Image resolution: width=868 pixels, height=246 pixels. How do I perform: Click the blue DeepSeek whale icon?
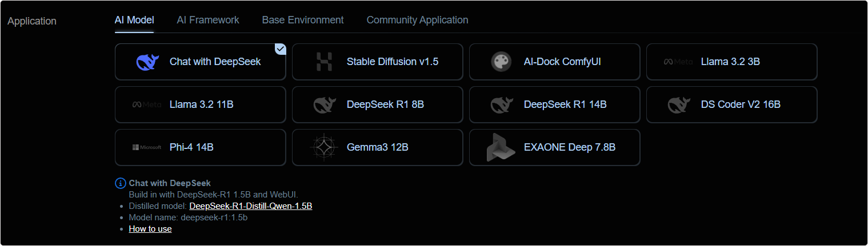coord(147,62)
